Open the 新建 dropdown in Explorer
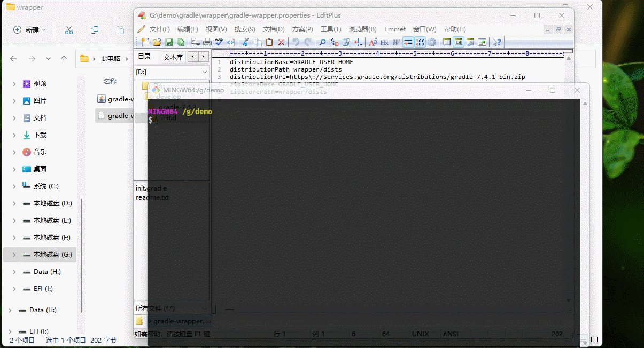 click(x=30, y=30)
